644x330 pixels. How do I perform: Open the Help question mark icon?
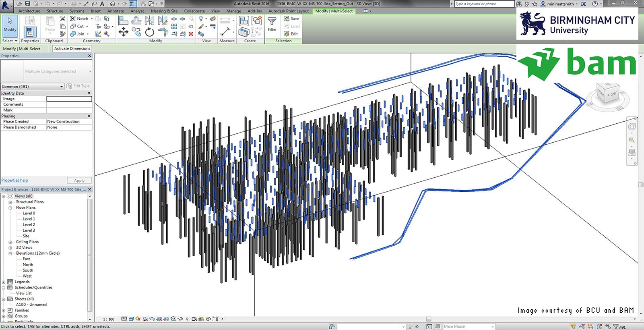tap(595, 4)
